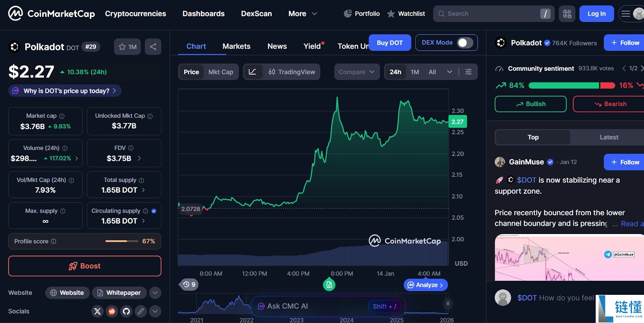Click the Vol/Mkt Cap (24h) info icon
This screenshot has height=323, width=644.
pos(72,180)
